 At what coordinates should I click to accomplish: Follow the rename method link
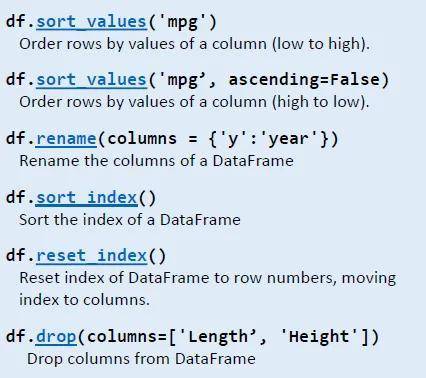point(66,139)
